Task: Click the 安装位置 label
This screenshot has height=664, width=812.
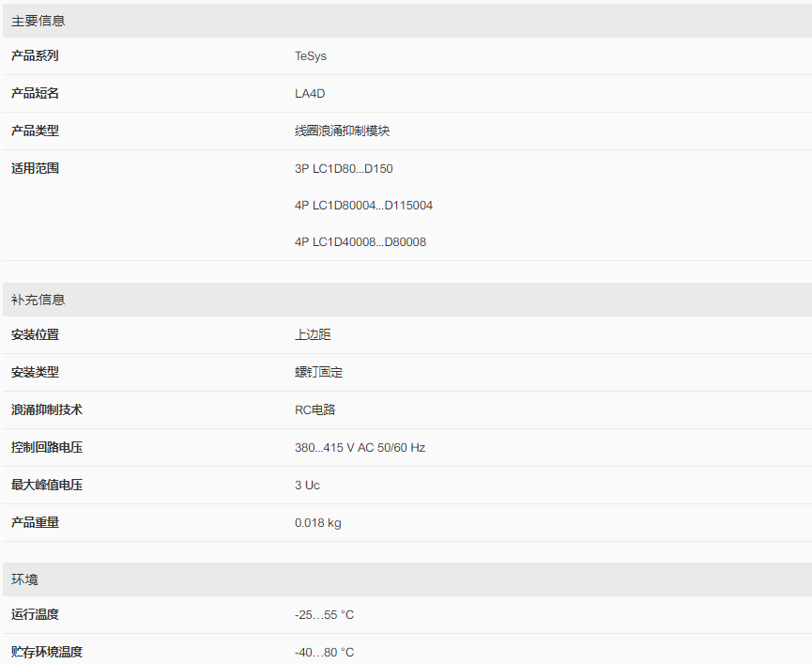Action: click(35, 334)
